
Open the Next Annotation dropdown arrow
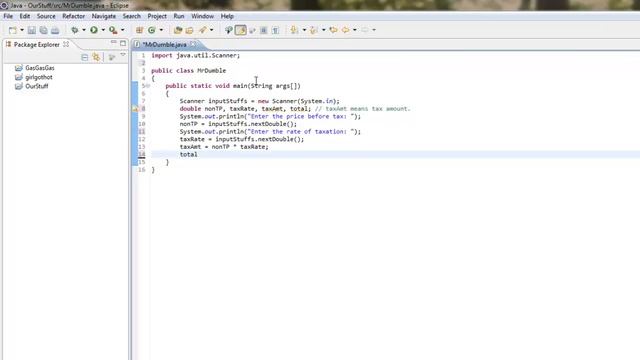point(304,30)
